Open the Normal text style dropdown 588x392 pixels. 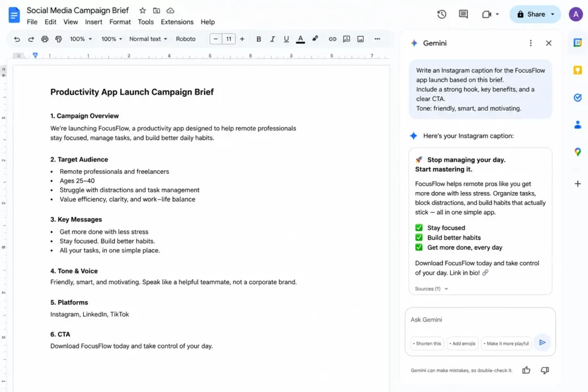click(148, 39)
